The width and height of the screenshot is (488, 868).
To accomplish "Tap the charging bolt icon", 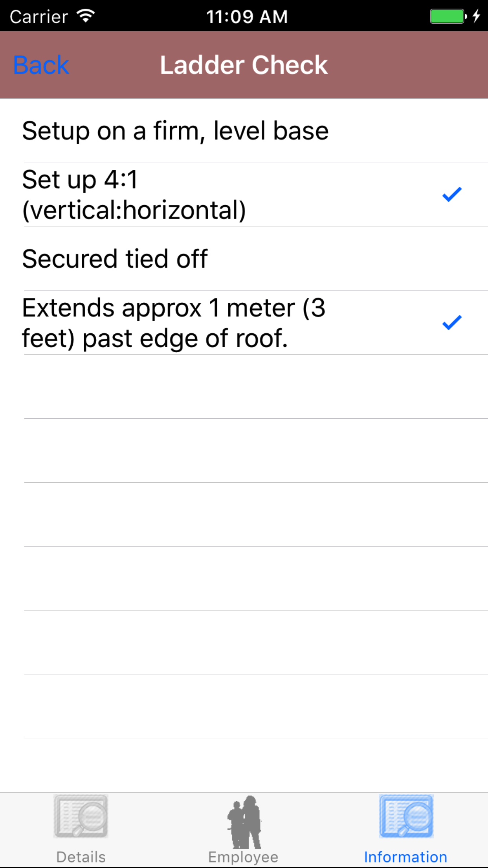I will [476, 17].
